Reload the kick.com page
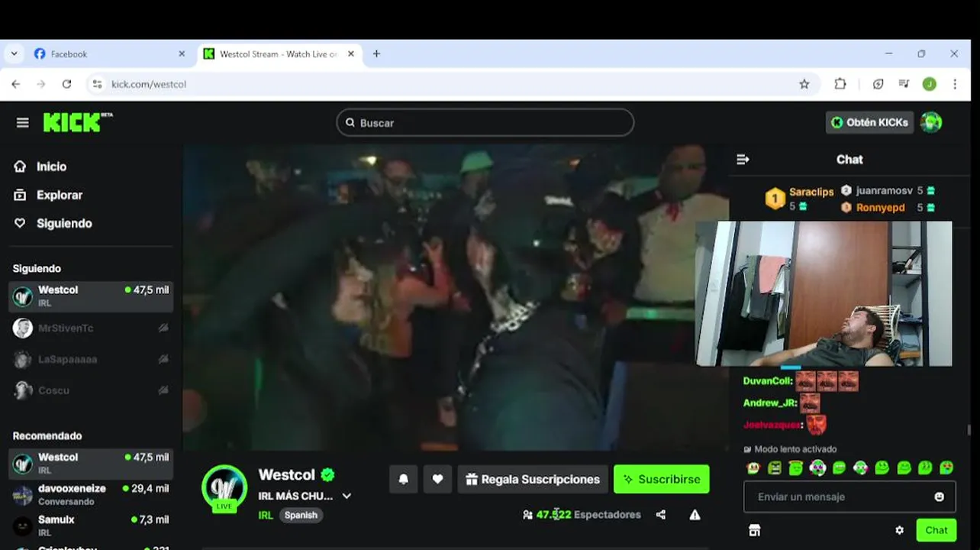This screenshot has width=980, height=550. pyautogui.click(x=66, y=84)
